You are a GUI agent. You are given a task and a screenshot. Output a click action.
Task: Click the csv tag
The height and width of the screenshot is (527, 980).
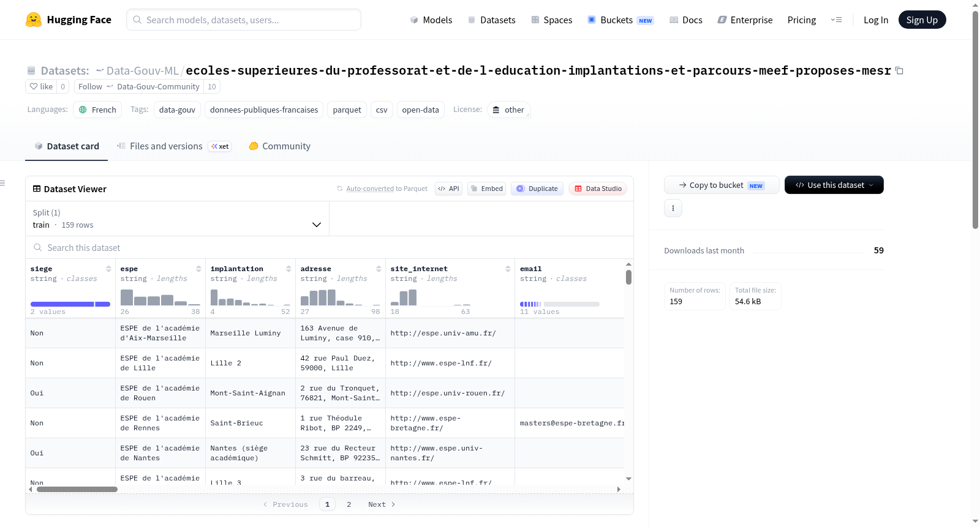pos(382,110)
